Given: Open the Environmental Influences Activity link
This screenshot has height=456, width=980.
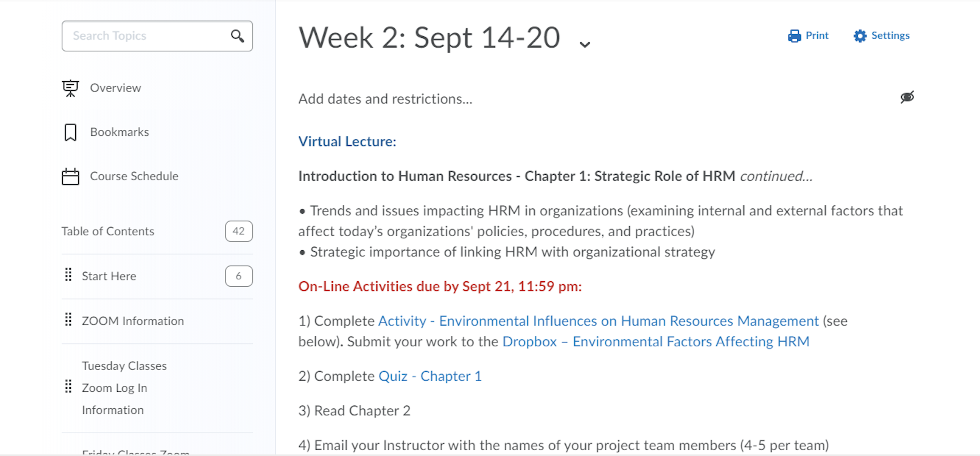Looking at the screenshot, I should (x=598, y=321).
